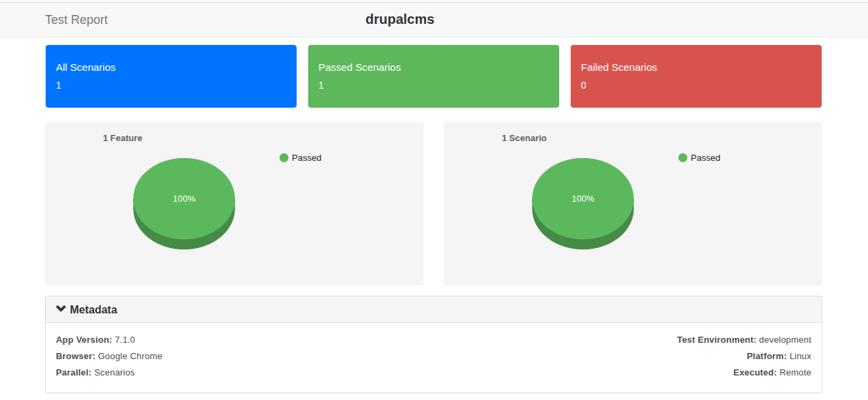Image resolution: width=868 pixels, height=400 pixels.
Task: Click the Test Environment development entry
Action: tap(744, 339)
